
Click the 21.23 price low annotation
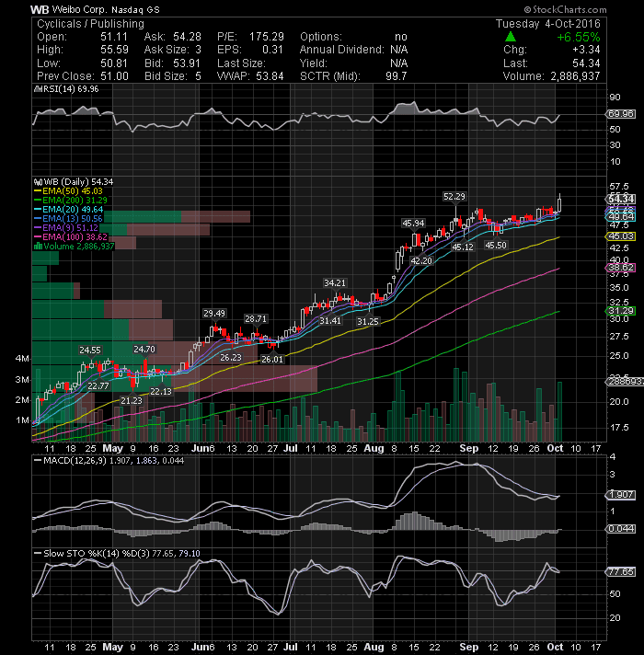[x=132, y=400]
